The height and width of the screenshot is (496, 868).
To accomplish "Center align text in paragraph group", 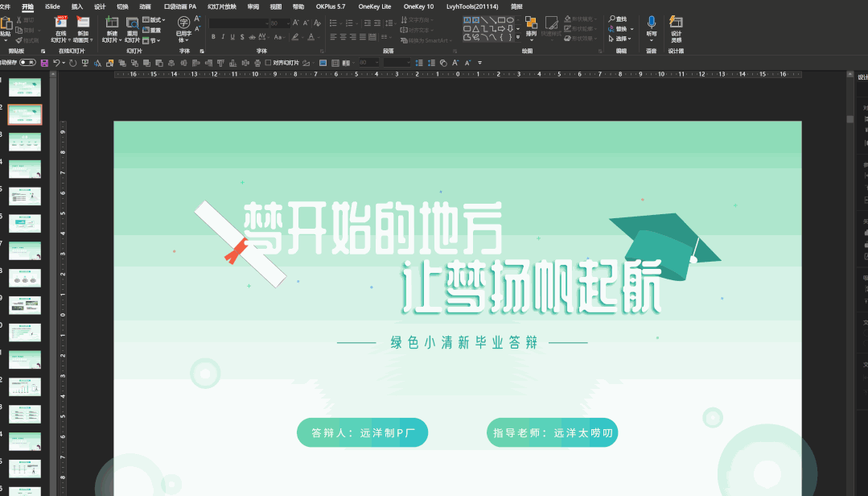I will pyautogui.click(x=343, y=37).
